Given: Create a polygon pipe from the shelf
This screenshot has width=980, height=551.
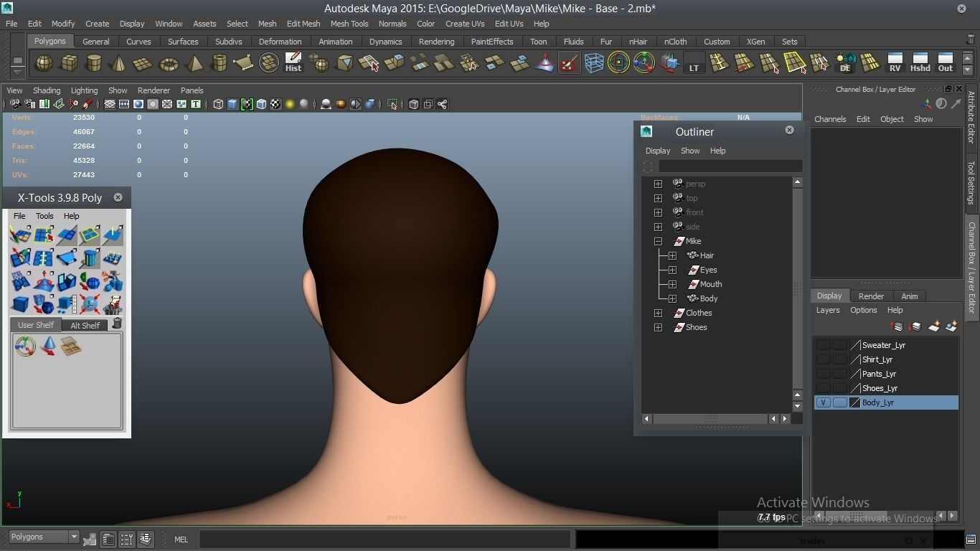Looking at the screenshot, I should 219,63.
